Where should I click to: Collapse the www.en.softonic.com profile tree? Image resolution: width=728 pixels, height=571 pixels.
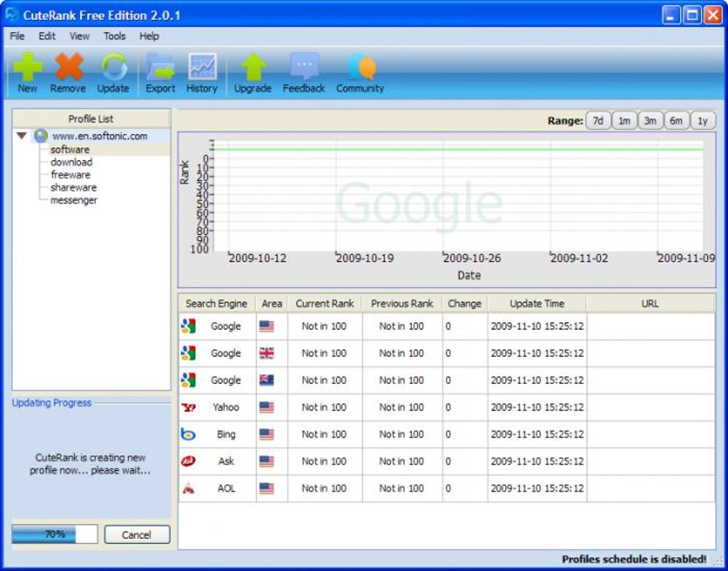pyautogui.click(x=21, y=136)
